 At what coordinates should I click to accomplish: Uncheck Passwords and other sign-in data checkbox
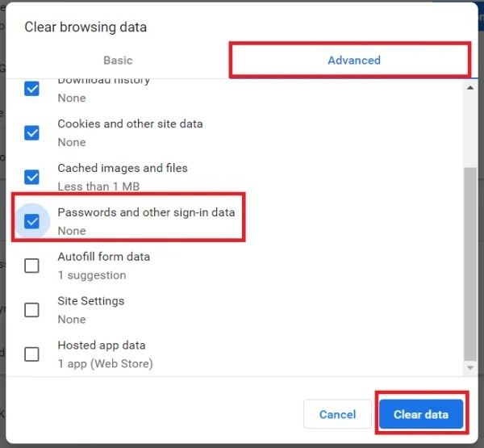pos(31,221)
